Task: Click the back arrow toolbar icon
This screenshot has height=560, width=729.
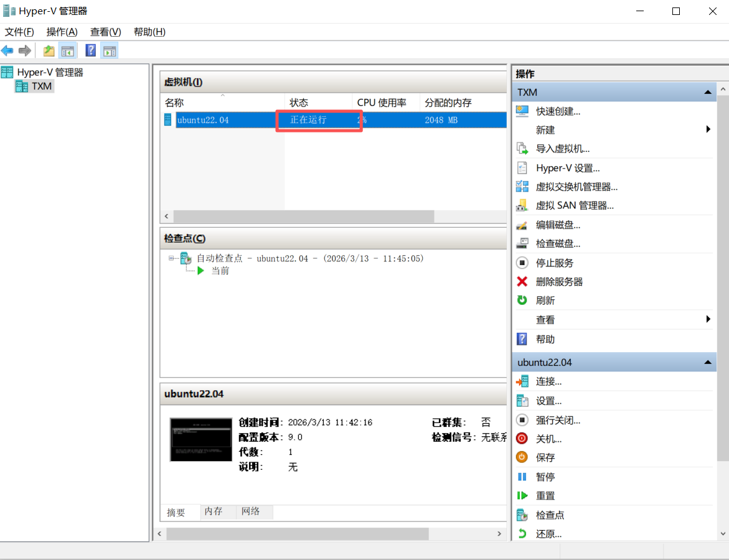Action: point(7,50)
